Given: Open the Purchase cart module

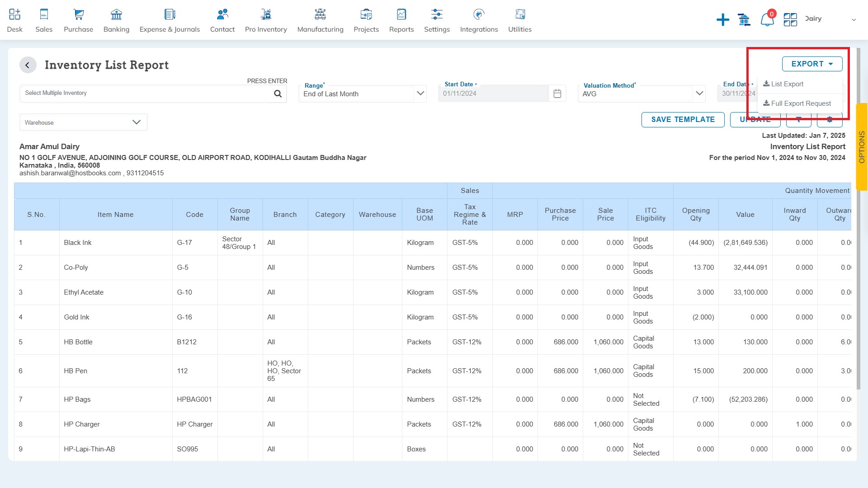Looking at the screenshot, I should 78,20.
